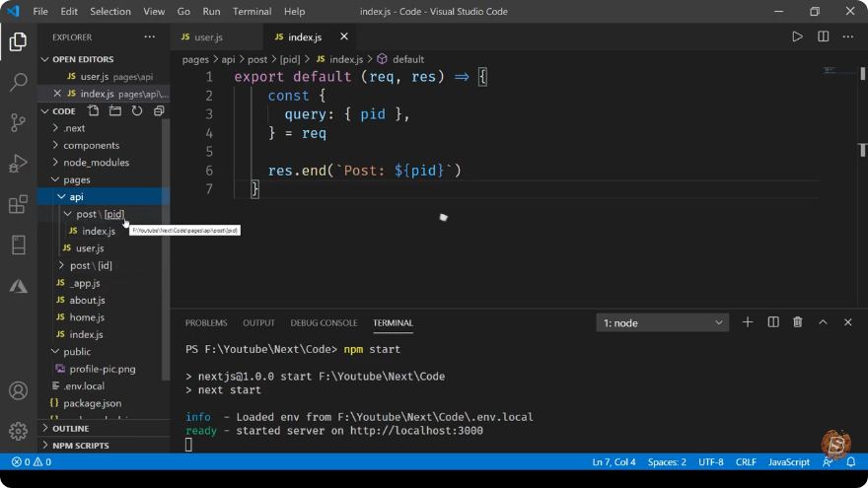Screen dimensions: 868x488
Task: Open the Run and Debug view
Action: pos(19,164)
